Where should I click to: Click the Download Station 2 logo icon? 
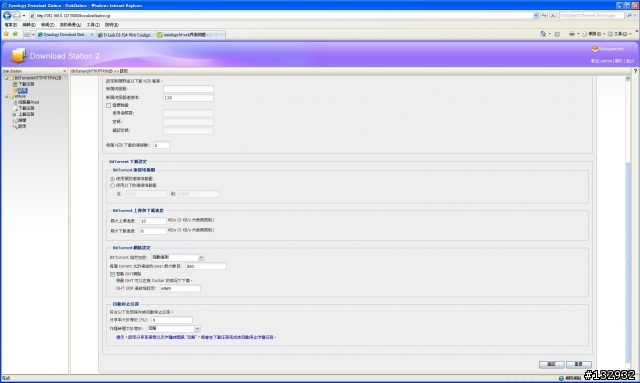(18, 56)
